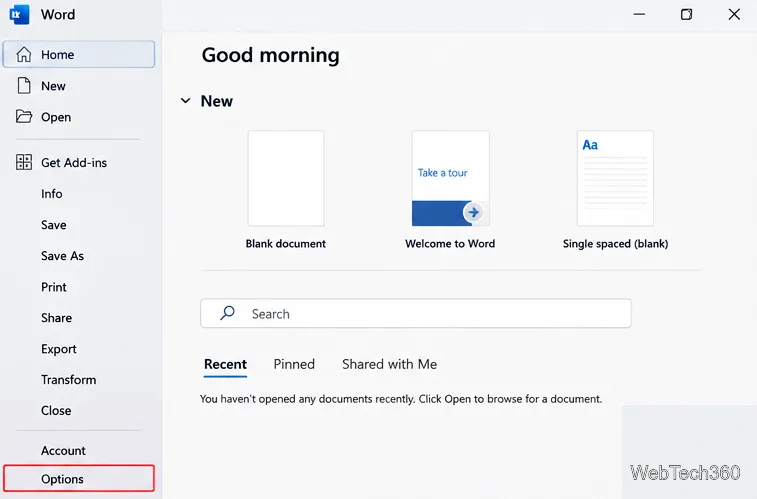Click the Get Add-ins grid icon
Screen dimensions: 757x499
pyautogui.click(x=24, y=162)
